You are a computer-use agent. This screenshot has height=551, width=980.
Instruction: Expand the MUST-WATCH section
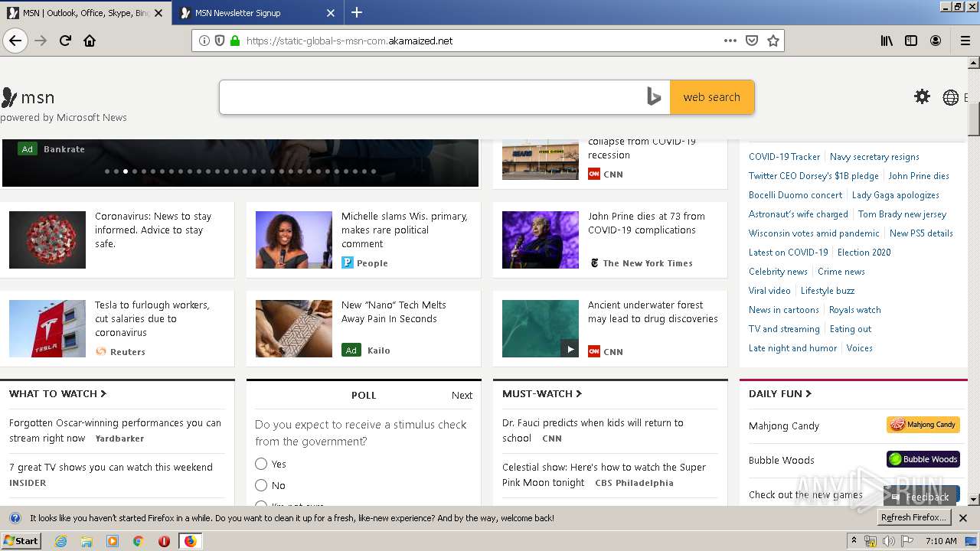pos(542,393)
